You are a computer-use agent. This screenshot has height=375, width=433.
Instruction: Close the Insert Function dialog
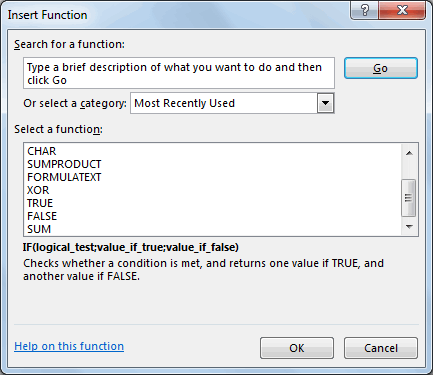(x=402, y=10)
